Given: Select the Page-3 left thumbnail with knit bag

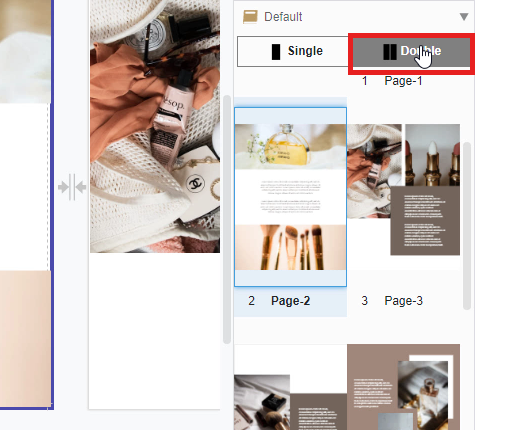Looking at the screenshot, I should coord(374,171).
